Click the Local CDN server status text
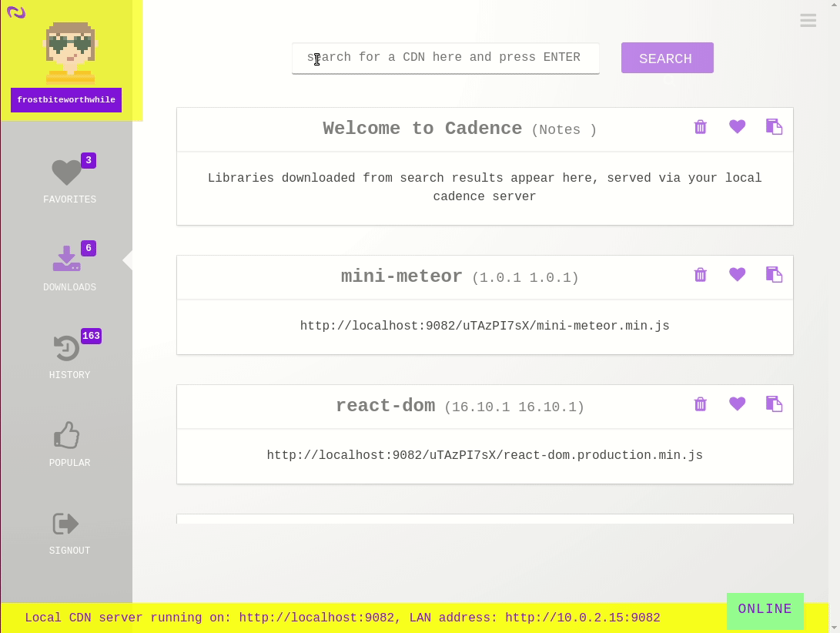The height and width of the screenshot is (633, 840). pyautogui.click(x=343, y=618)
